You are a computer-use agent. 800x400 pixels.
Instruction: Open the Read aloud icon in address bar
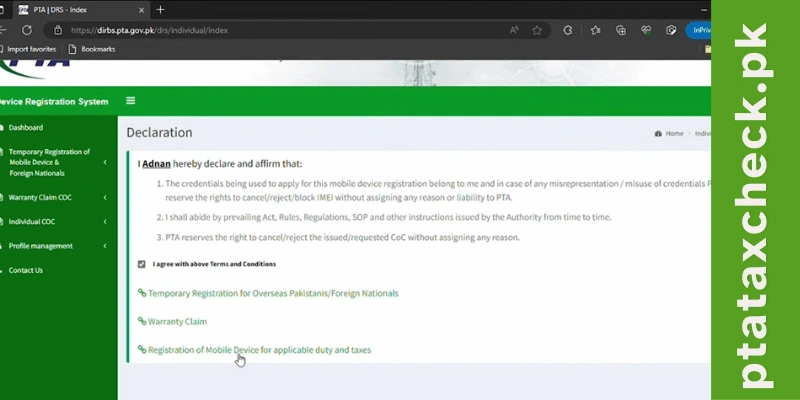pyautogui.click(x=514, y=30)
